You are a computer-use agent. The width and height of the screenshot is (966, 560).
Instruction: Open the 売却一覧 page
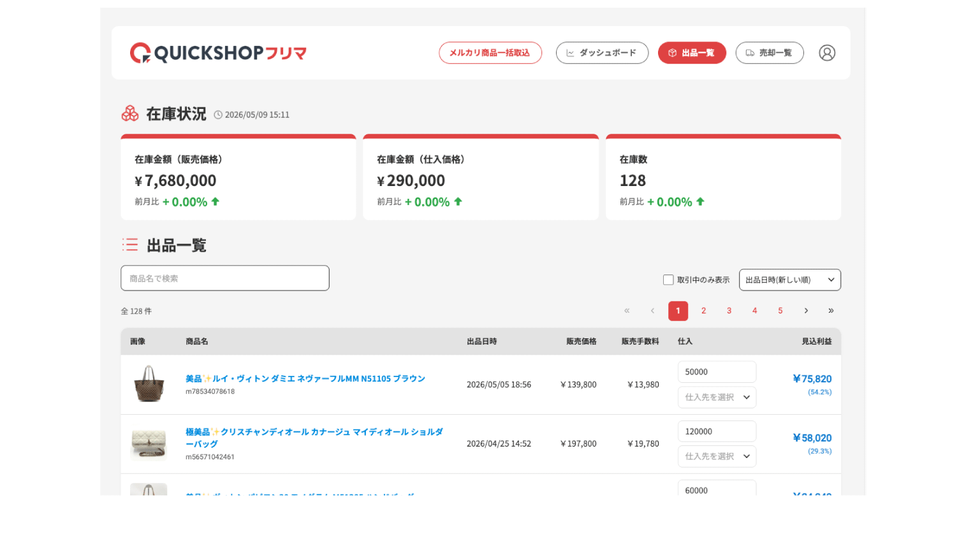pos(770,53)
